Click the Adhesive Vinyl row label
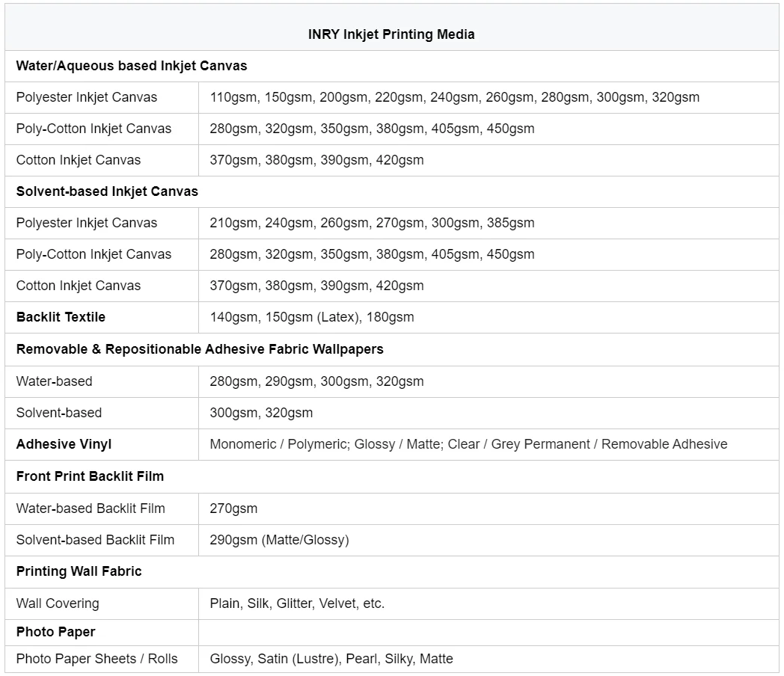 click(x=64, y=444)
